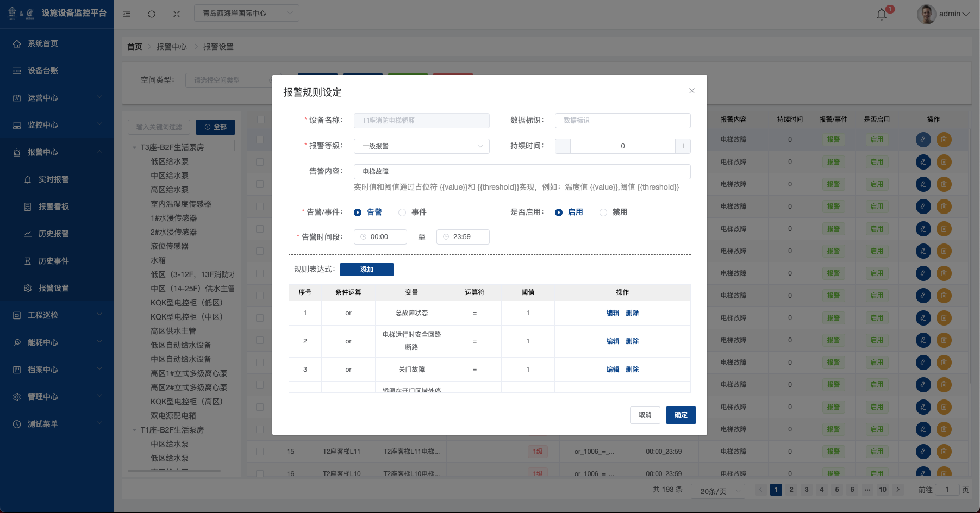Open the 青岛西海岸国际中心 project dropdown
980x513 pixels.
(246, 13)
